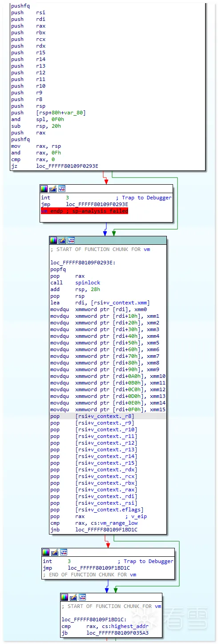Click the 'call spinlock' instruction
The image size is (218, 644).
[x=75, y=283]
